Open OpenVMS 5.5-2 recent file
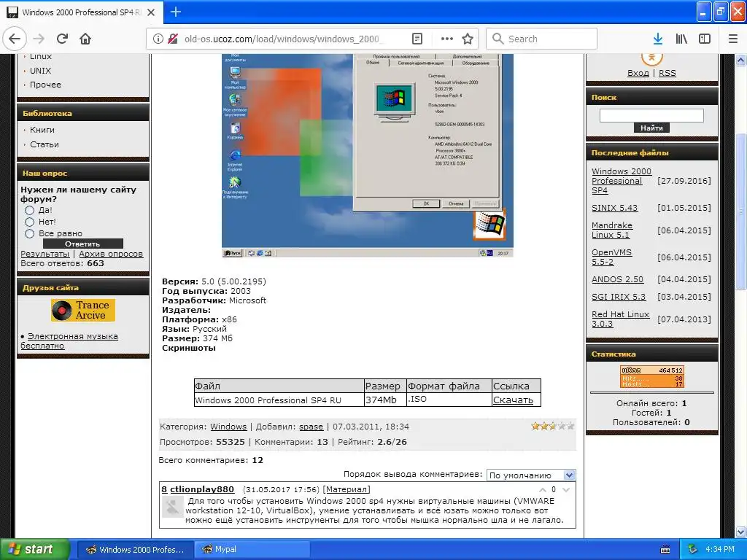Image resolution: width=747 pixels, height=560 pixels. click(x=612, y=257)
